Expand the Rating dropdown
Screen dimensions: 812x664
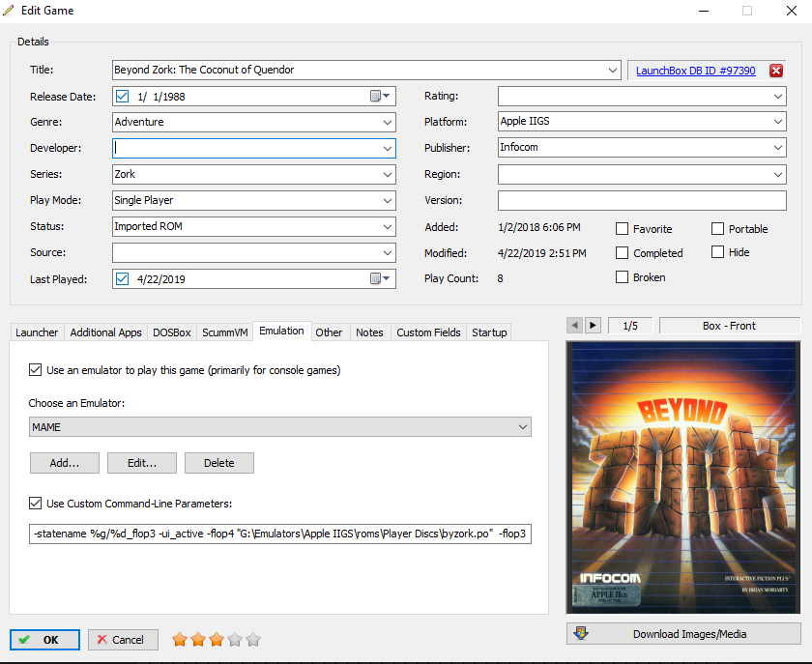point(778,97)
